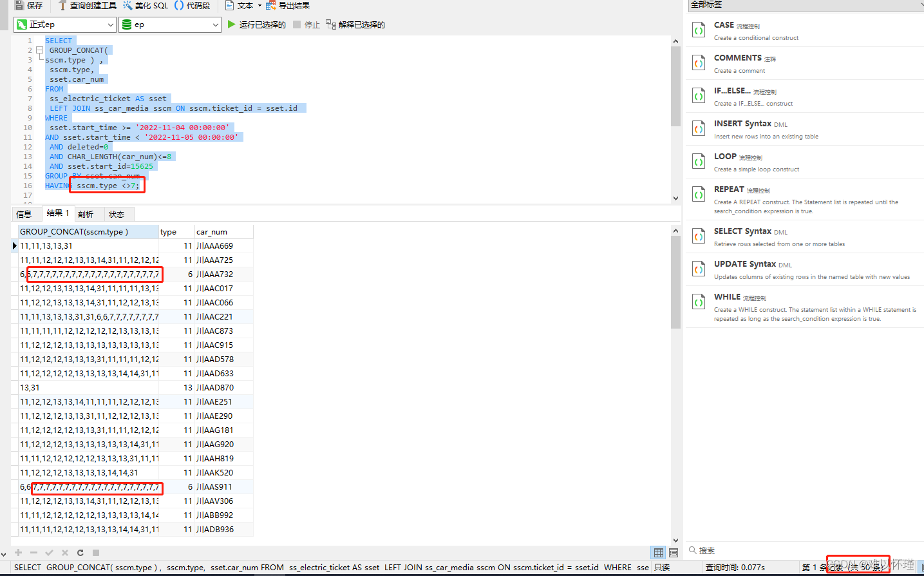Image resolution: width=924 pixels, height=576 pixels.
Task: Place cursor on line 16 HAVING clause
Action: coord(92,186)
